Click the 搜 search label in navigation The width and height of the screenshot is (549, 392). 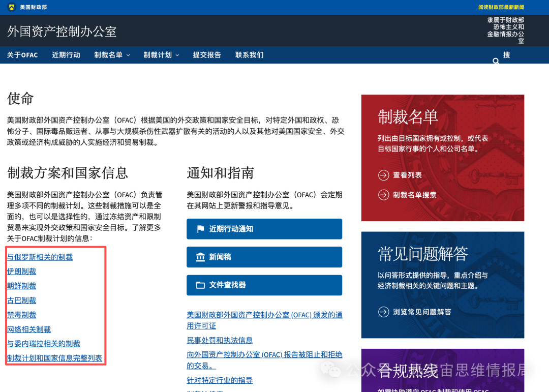tap(506, 55)
